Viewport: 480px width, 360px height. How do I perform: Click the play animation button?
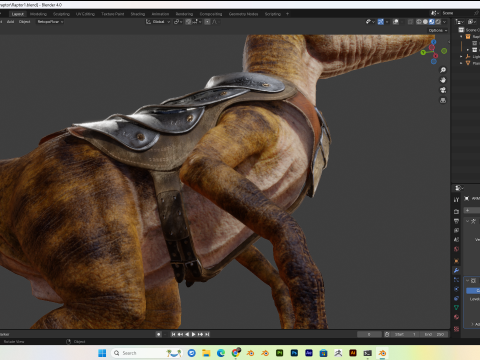[193, 334]
